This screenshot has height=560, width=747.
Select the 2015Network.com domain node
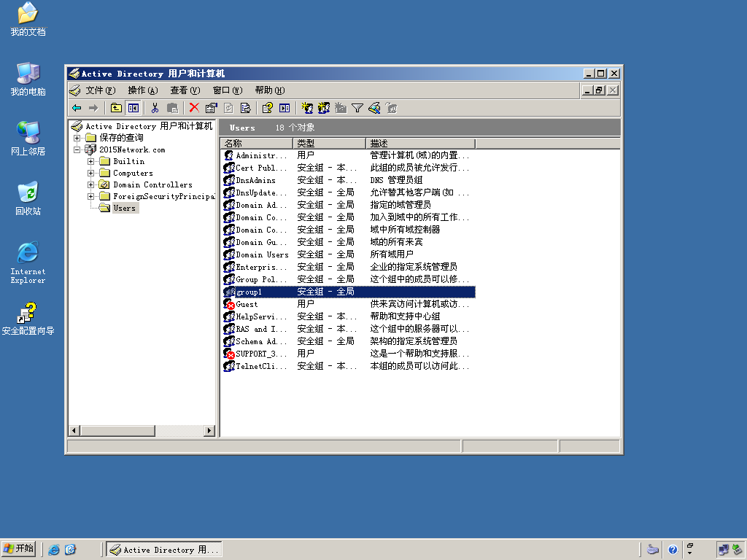(x=125, y=149)
